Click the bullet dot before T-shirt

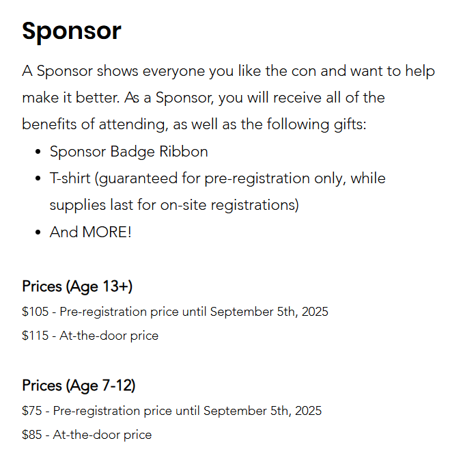tap(38, 179)
